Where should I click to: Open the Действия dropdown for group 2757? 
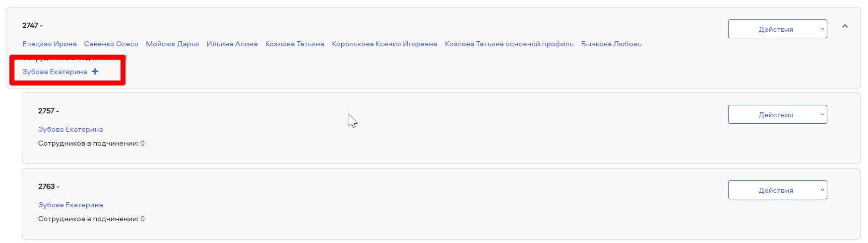tap(777, 114)
